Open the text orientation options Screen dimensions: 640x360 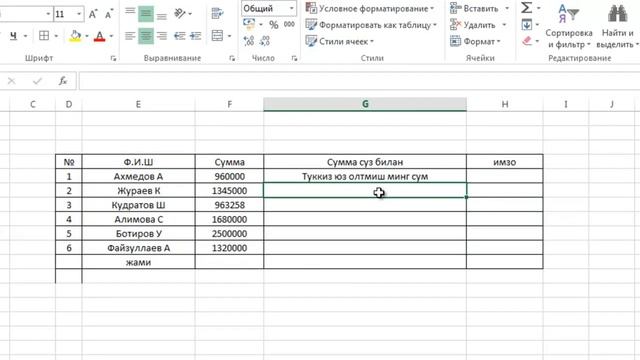click(x=180, y=13)
